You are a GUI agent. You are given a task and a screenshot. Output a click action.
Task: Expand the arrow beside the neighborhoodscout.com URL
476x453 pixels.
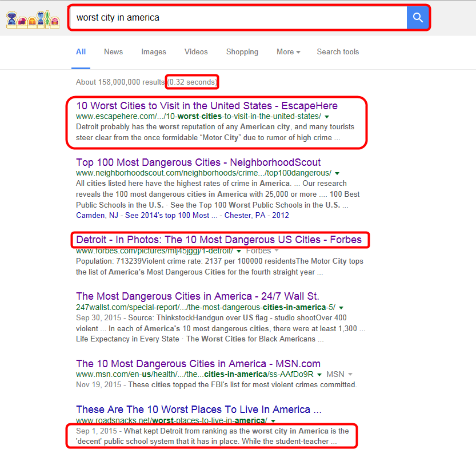pos(337,173)
